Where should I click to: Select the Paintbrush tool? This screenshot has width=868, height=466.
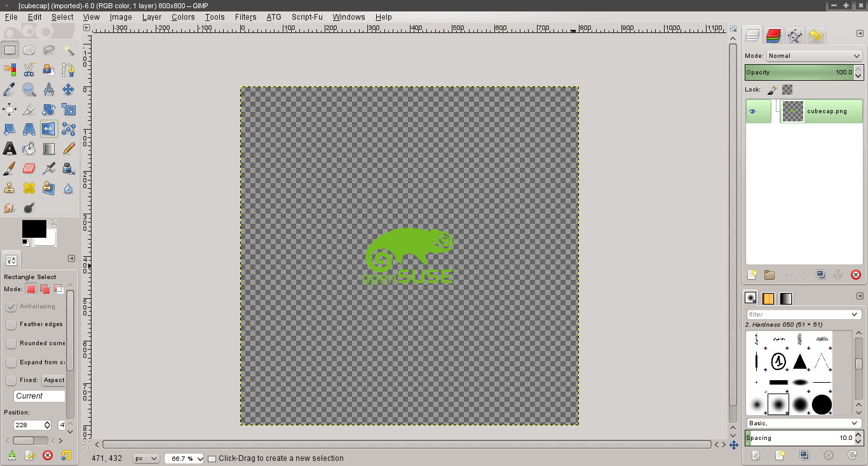tap(10, 168)
